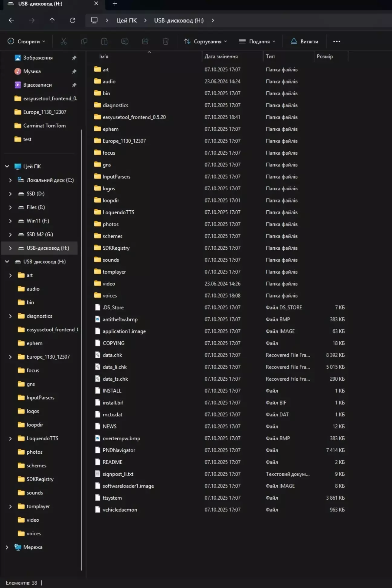Image resolution: width=392 pixels, height=588 pixels.
Task: Click the Cut scissors icon in toolbar
Action: click(64, 41)
